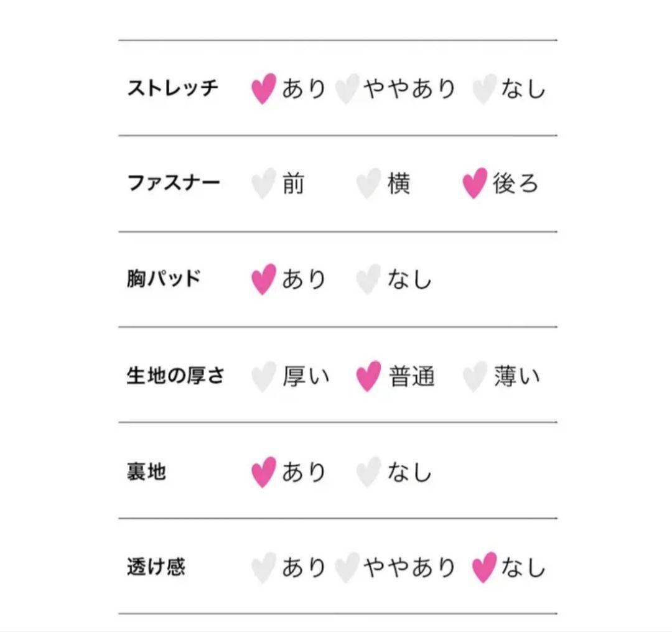Click the pink heart next to 普通
This screenshot has width=672, height=632.
368,376
